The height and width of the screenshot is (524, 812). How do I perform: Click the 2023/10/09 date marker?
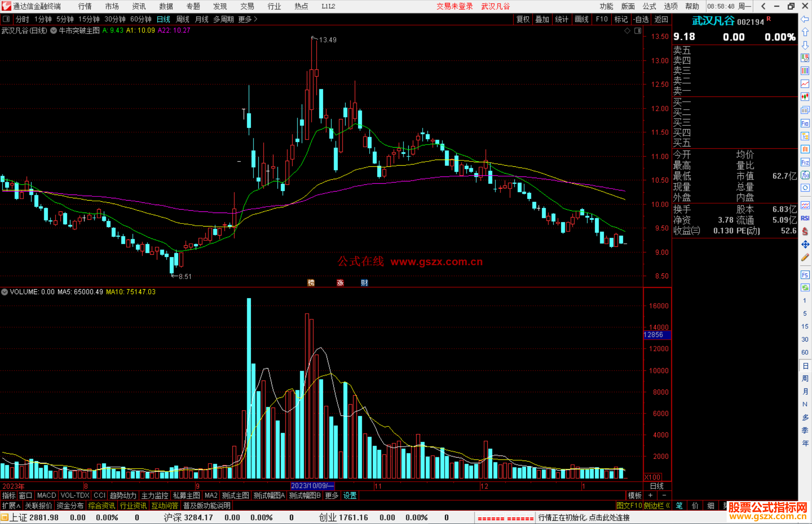[x=312, y=486]
